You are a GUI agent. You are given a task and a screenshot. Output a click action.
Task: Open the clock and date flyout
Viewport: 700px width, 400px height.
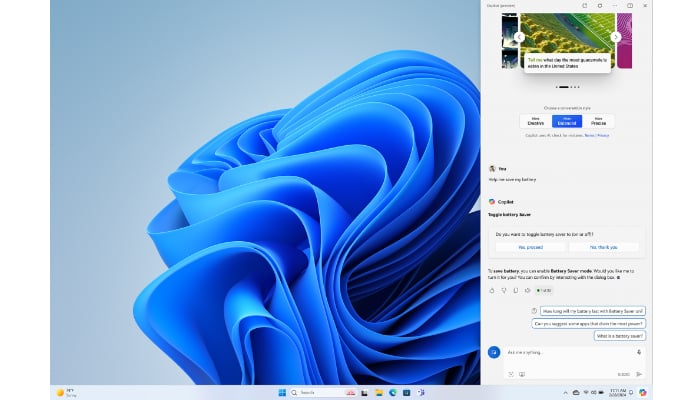(x=618, y=392)
